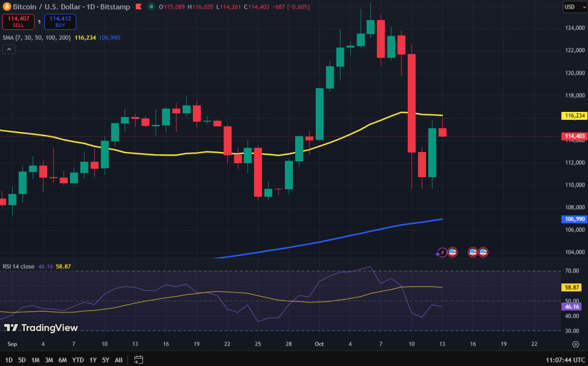Select the All range option

(x=118, y=360)
